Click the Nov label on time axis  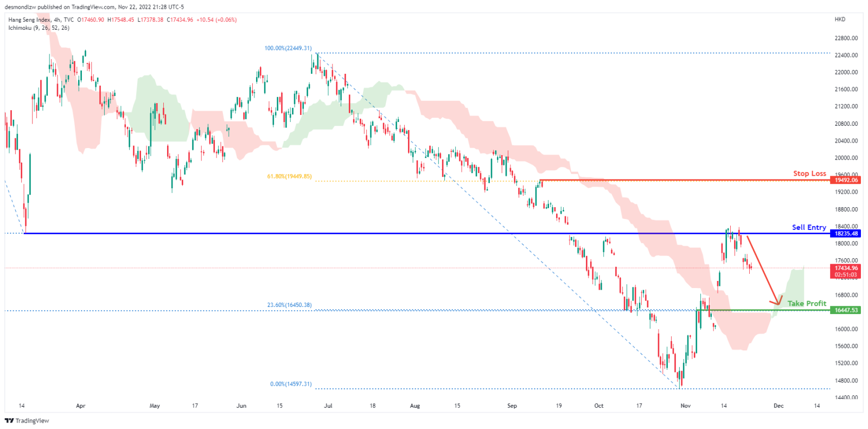686,406
